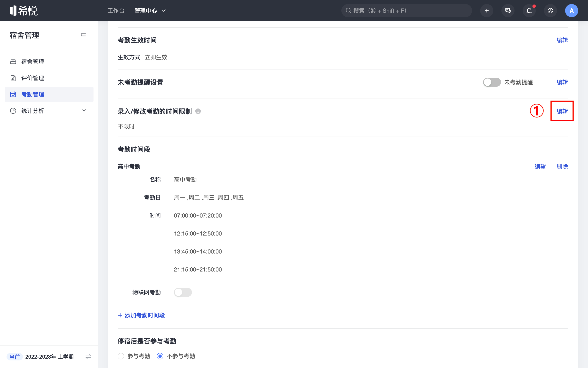Click 添加考勤时间段 link
Viewport: 588px width, 368px height.
pos(141,315)
